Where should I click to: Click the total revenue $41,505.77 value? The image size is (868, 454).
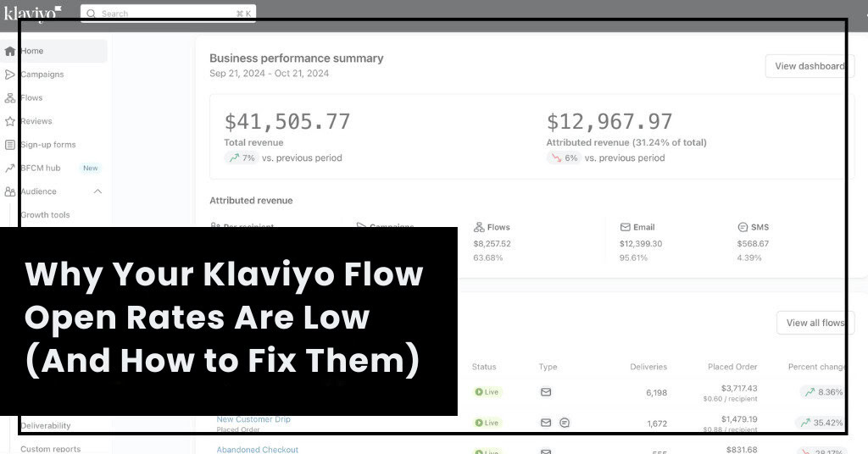coord(287,122)
